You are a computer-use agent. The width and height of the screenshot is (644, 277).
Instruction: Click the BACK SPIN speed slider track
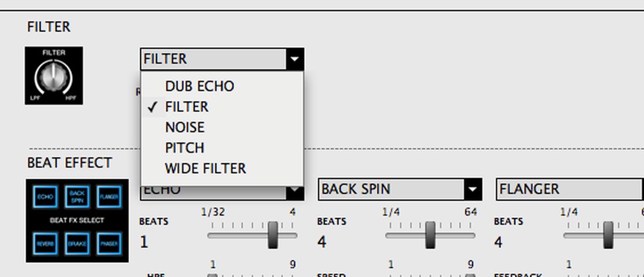click(429, 275)
